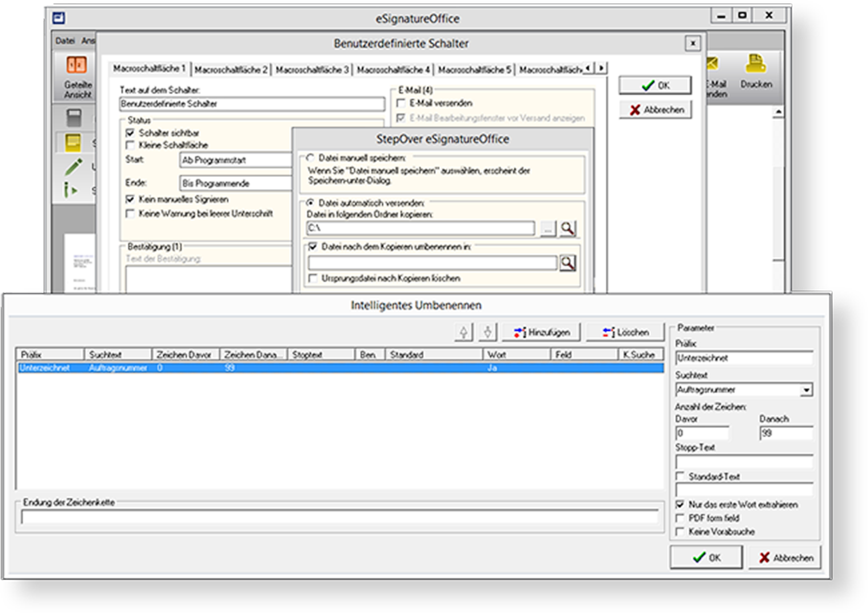This screenshot has height=613, width=868.
Task: Click the Stopp-Text input field
Action: 744,461
